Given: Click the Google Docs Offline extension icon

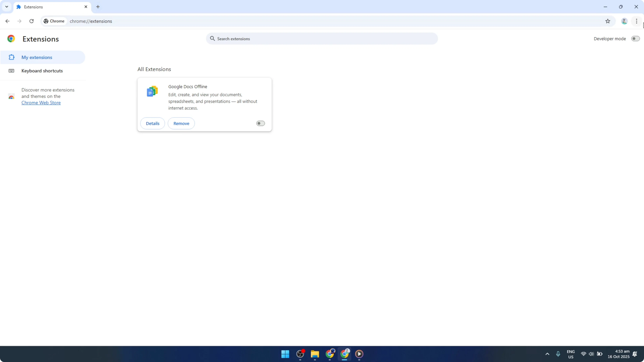Looking at the screenshot, I should (152, 91).
